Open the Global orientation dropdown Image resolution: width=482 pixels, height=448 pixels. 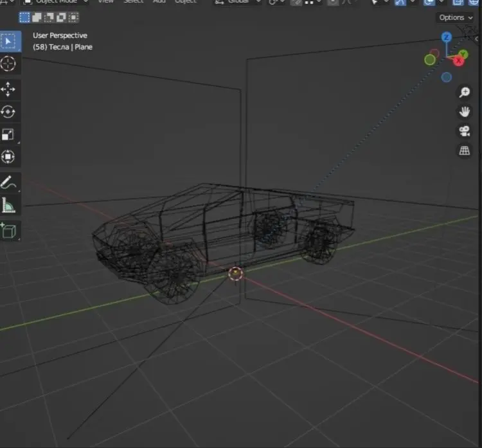click(238, 2)
